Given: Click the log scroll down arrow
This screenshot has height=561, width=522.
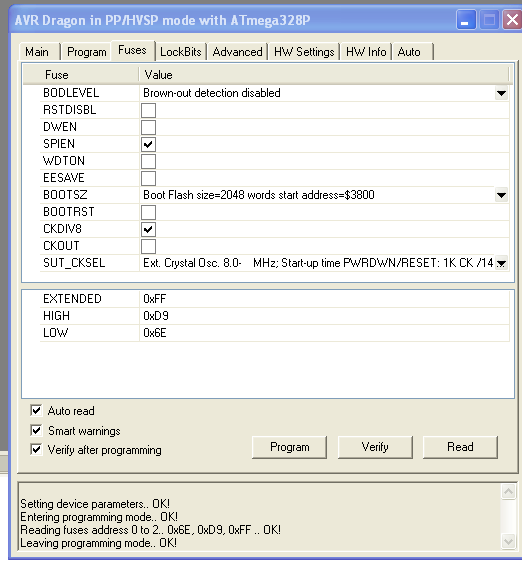Looking at the screenshot, I should tap(508, 541).
